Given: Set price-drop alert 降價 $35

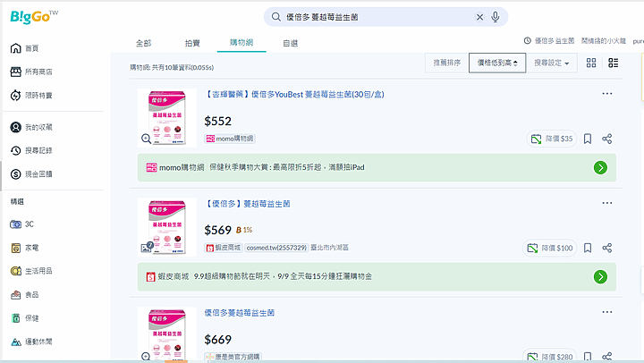Looking at the screenshot, I should tap(552, 139).
